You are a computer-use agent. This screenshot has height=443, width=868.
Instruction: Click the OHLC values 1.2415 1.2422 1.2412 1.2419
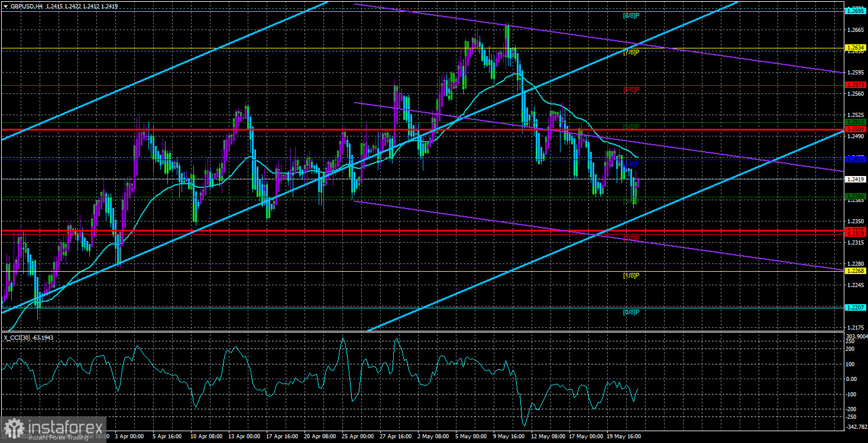81,5
